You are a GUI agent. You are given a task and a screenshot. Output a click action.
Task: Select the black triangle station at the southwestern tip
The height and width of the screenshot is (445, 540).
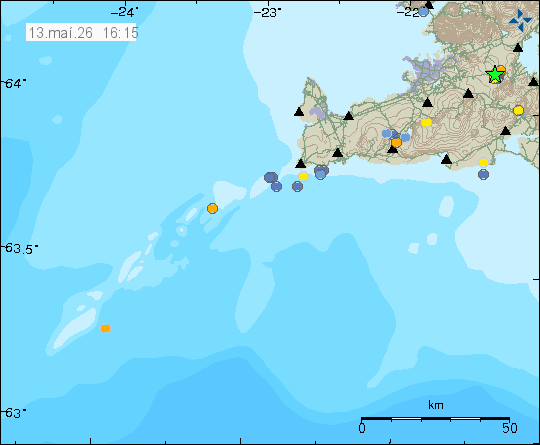[x=301, y=163]
